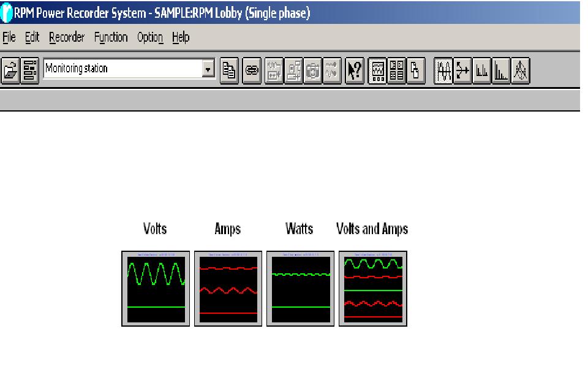This screenshot has width=588, height=380.
Task: Click the RPM application icon in title bar
Action: click(6, 12)
